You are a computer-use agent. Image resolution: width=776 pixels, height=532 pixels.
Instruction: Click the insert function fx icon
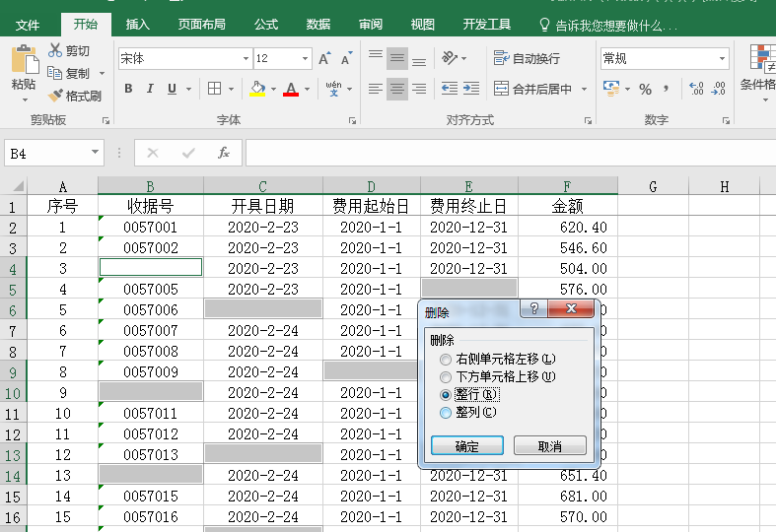pos(224,153)
